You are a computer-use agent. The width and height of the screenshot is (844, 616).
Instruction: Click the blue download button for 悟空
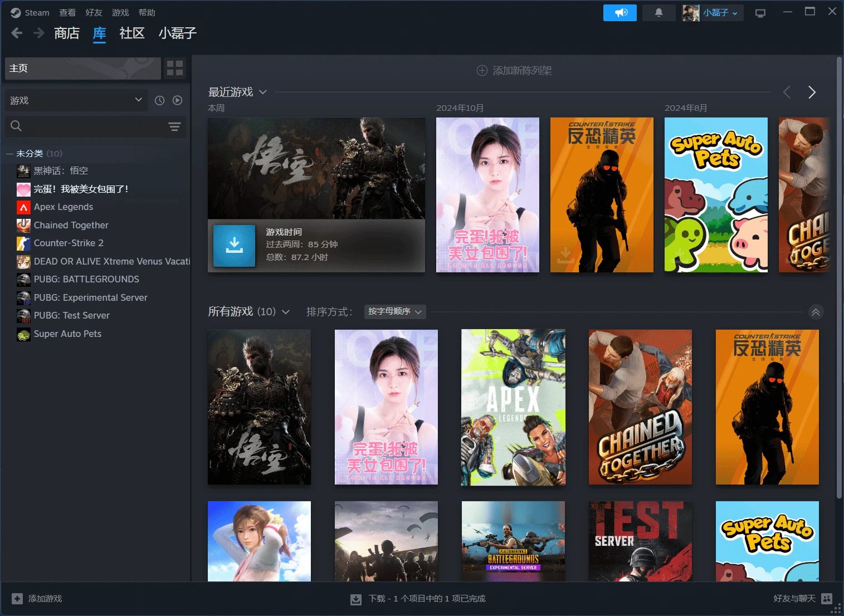coord(235,246)
